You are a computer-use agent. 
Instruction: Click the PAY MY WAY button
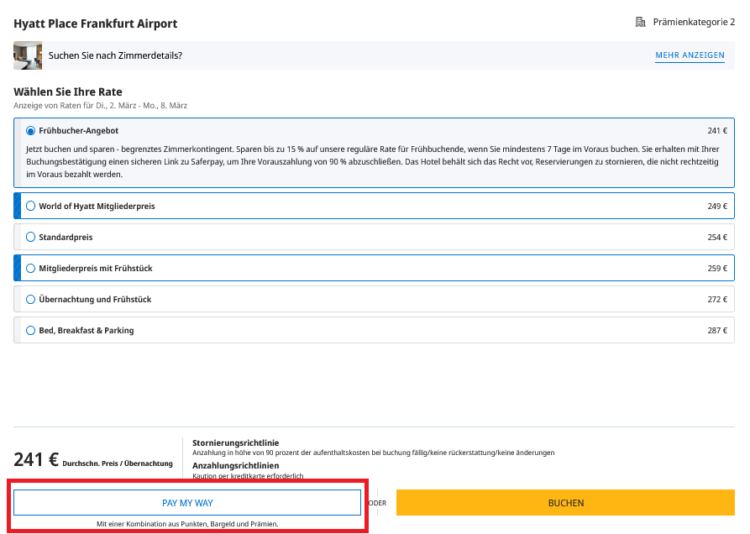187,502
